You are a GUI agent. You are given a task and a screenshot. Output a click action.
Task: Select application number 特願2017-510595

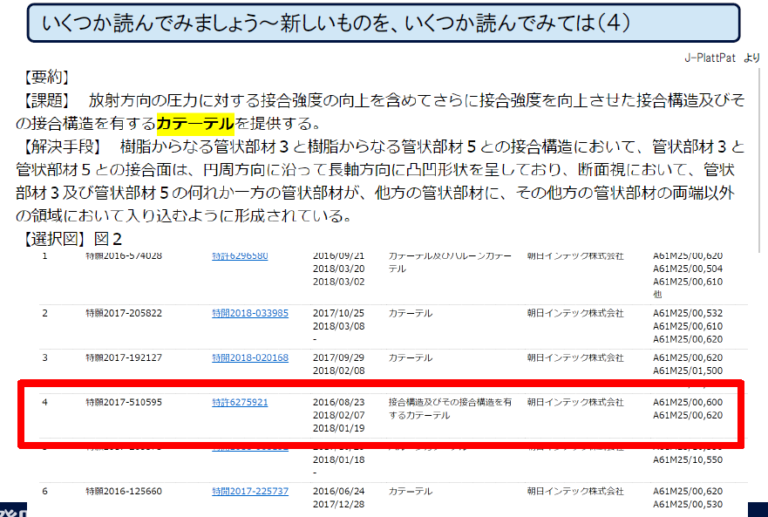[x=123, y=402]
